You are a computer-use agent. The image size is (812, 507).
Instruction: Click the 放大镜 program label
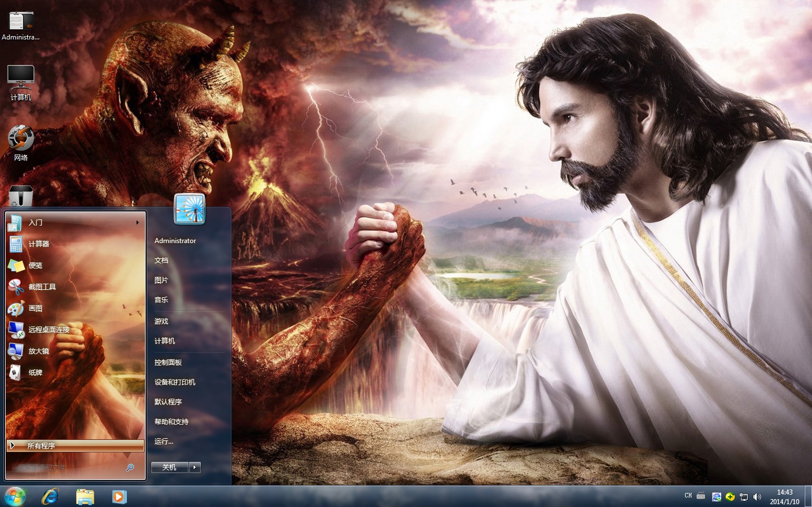(x=39, y=351)
